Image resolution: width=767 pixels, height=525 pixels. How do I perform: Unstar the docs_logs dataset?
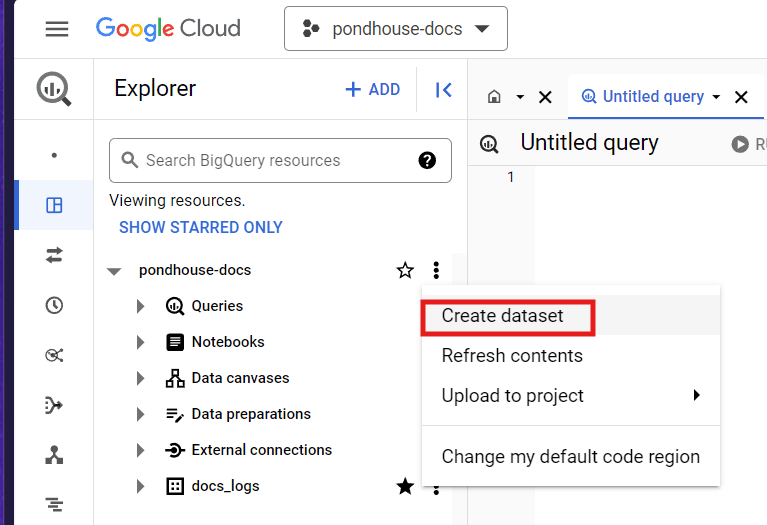pyautogui.click(x=405, y=486)
